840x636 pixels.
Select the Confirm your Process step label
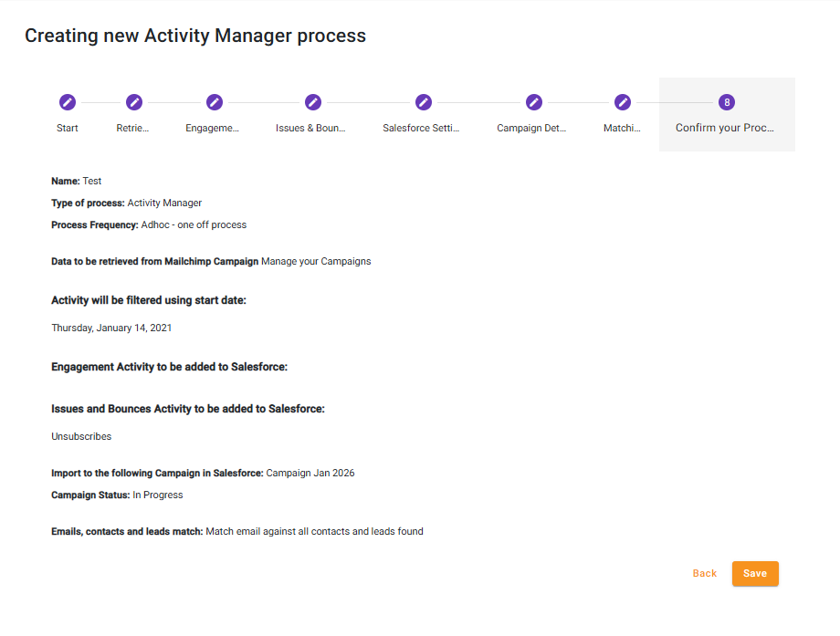point(725,129)
